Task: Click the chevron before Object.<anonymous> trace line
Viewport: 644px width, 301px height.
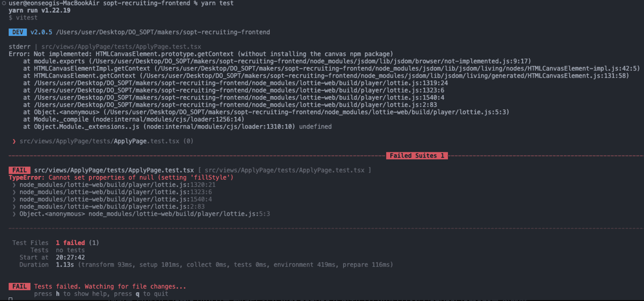Action: 14,214
